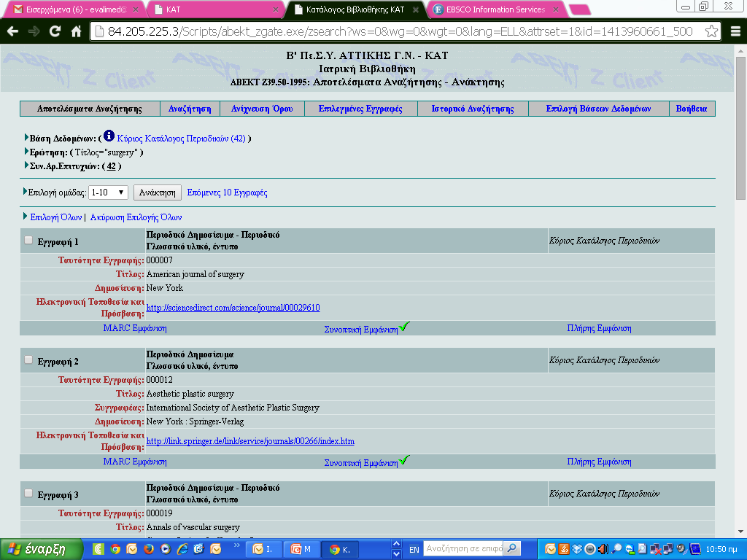Bookmark this page with the star icon

711,31
